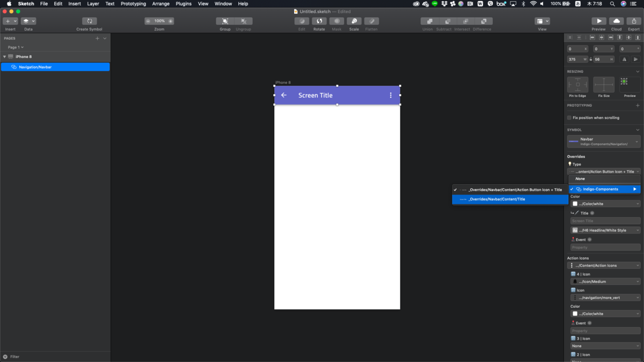
Task: Flip the layer horizontally in the inspector
Action: click(x=625, y=60)
